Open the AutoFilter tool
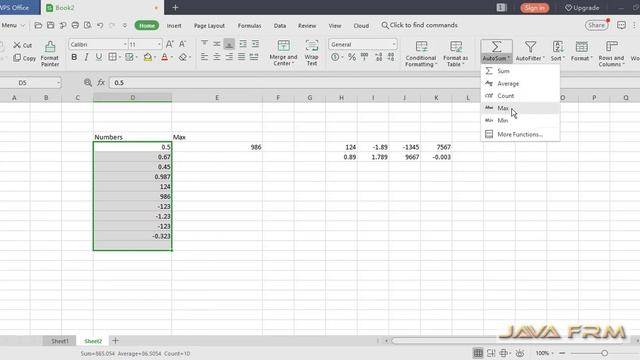 coord(530,51)
